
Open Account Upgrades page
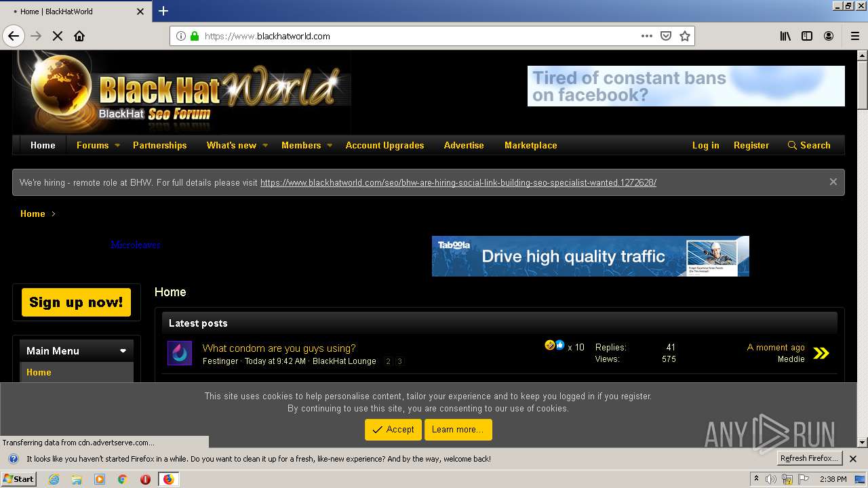click(384, 145)
